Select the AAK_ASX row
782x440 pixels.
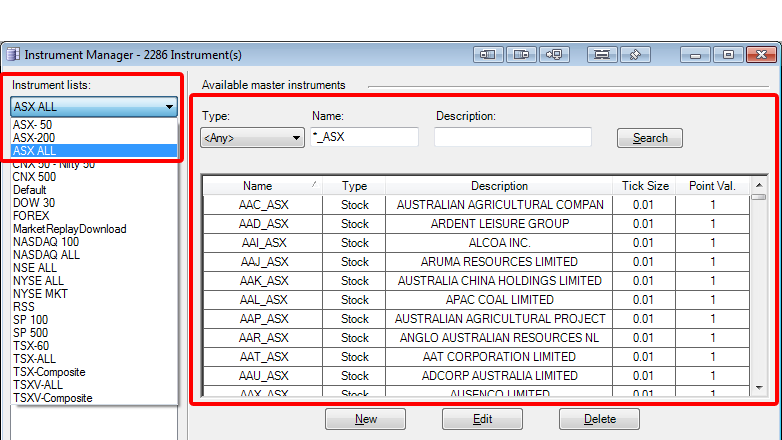[476, 281]
